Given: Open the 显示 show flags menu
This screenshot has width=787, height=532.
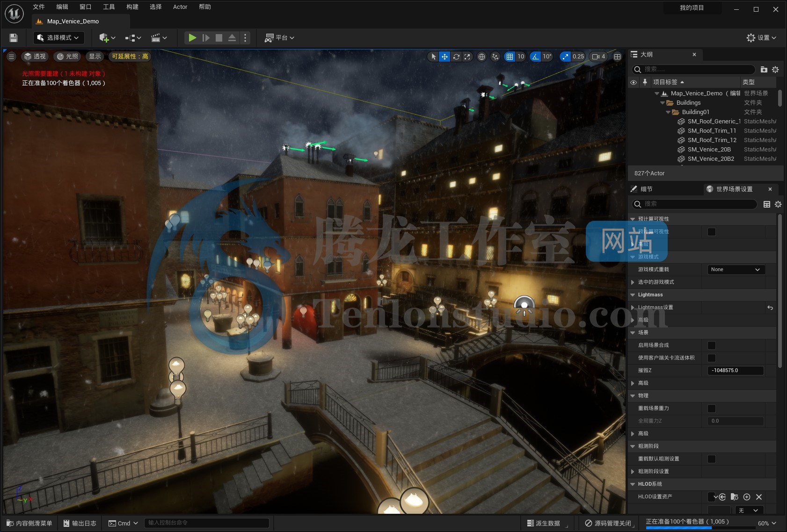Looking at the screenshot, I should coord(95,57).
